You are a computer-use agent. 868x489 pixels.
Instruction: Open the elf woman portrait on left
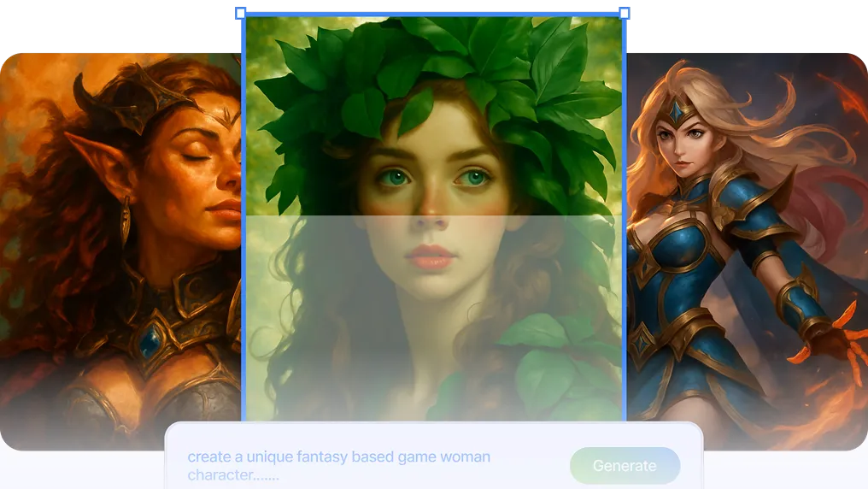120,251
